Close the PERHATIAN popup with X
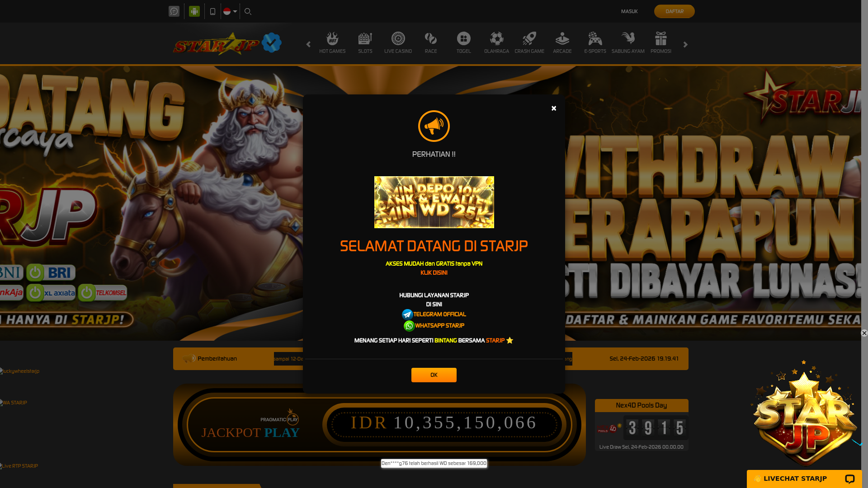868x488 pixels. point(554,108)
